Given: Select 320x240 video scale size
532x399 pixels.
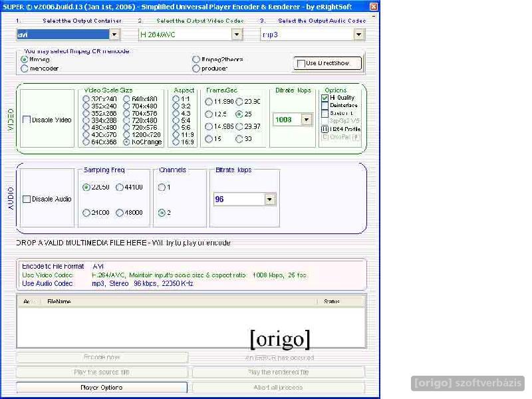Looking at the screenshot, I should click(86, 98).
